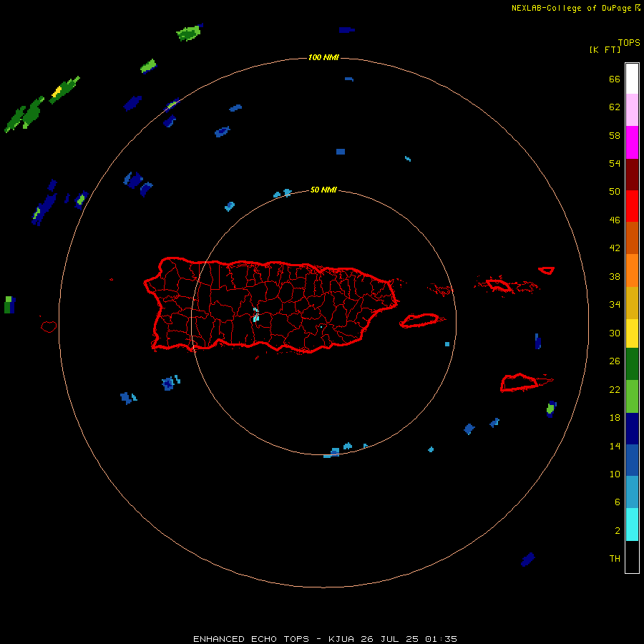Select the medium blue swatch on the scale

click(632, 460)
